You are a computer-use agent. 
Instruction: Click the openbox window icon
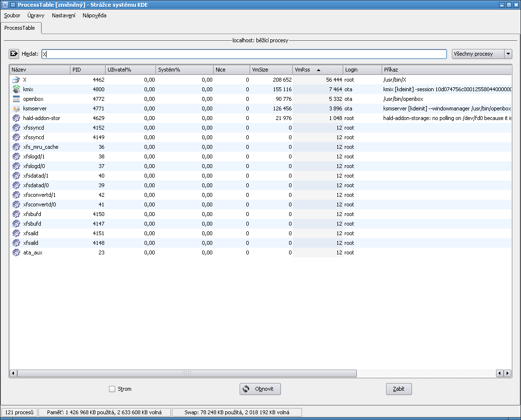[x=16, y=99]
